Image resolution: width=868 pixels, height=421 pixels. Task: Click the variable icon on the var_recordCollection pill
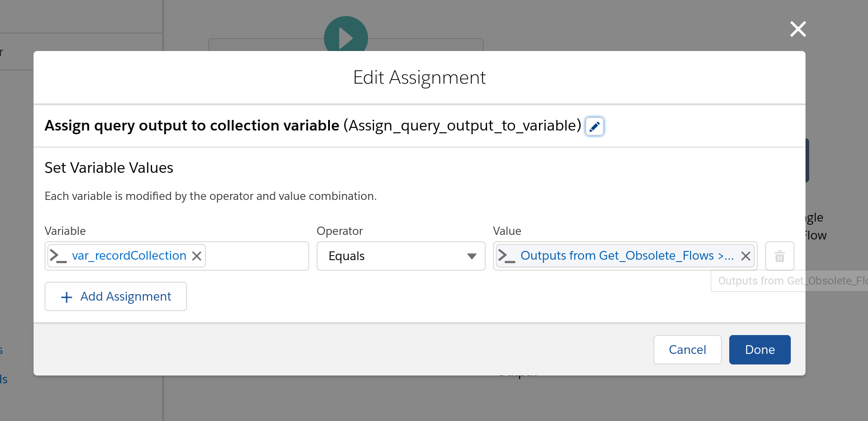pyautogui.click(x=58, y=256)
